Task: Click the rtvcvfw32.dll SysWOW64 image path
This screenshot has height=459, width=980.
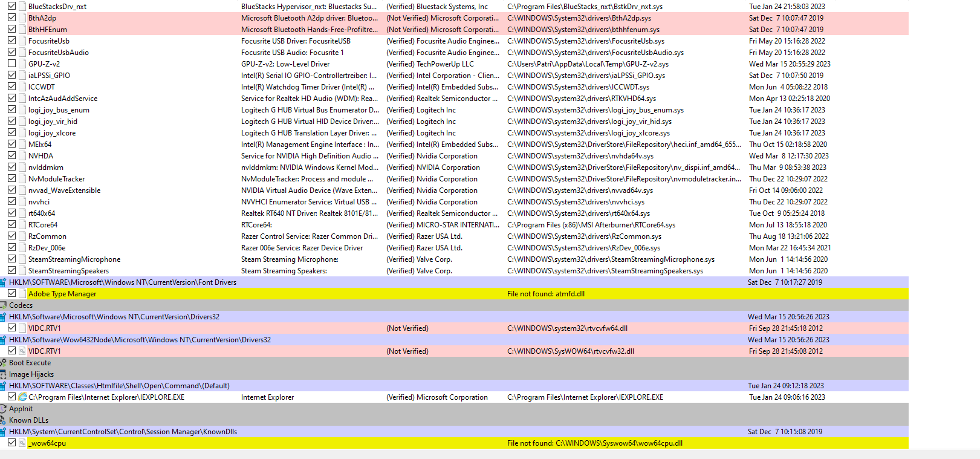Action: click(571, 351)
